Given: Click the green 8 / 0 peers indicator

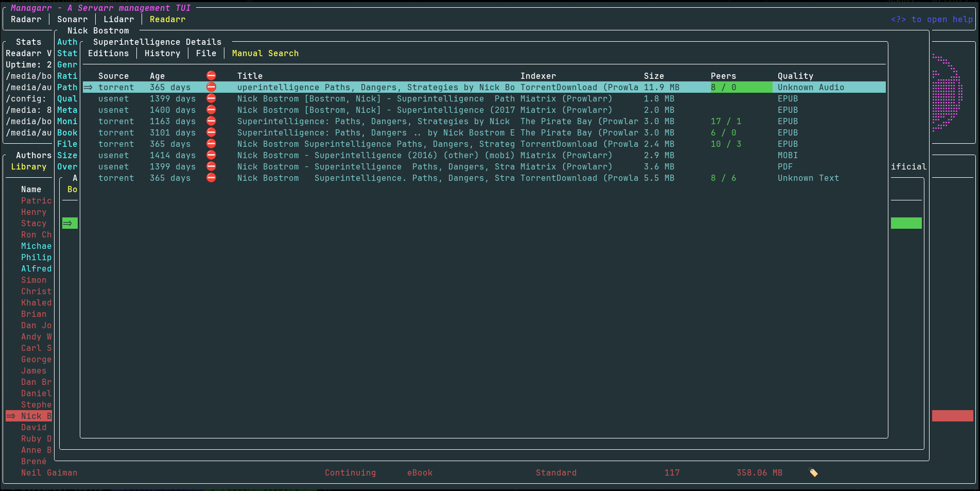Looking at the screenshot, I should pyautogui.click(x=741, y=87).
